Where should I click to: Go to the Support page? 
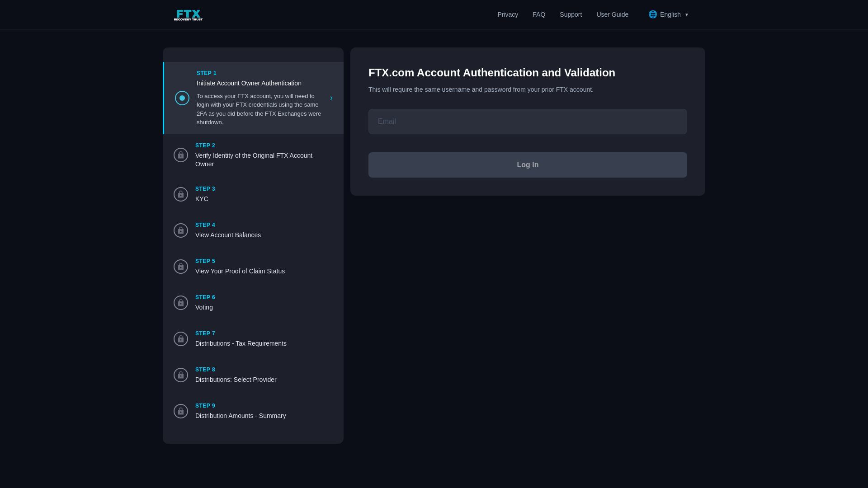[571, 14]
